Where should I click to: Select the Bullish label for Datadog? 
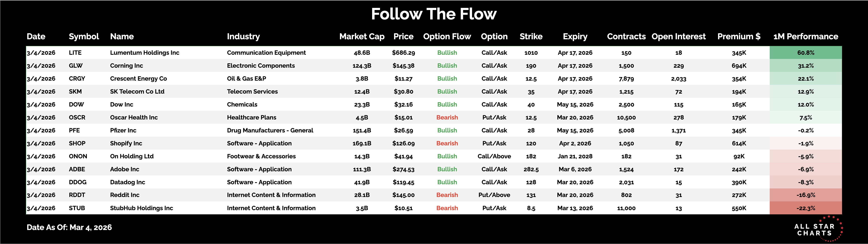[x=447, y=182]
